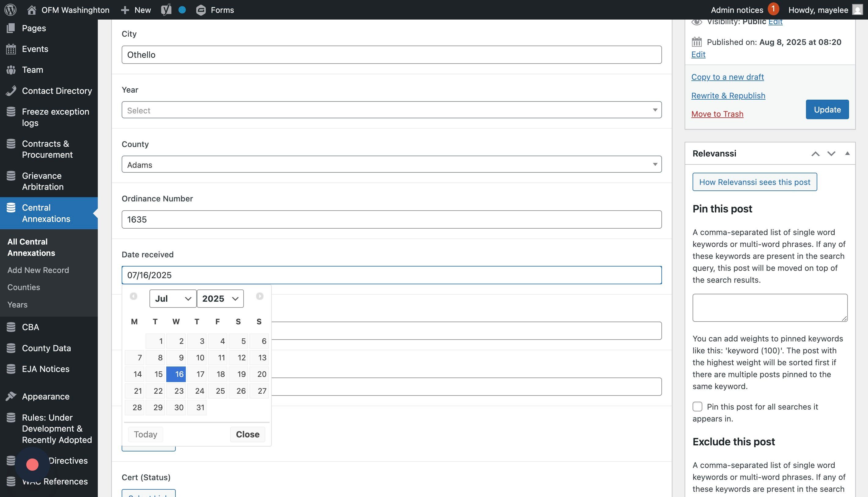Open the month dropdown showing Jul

[173, 299]
